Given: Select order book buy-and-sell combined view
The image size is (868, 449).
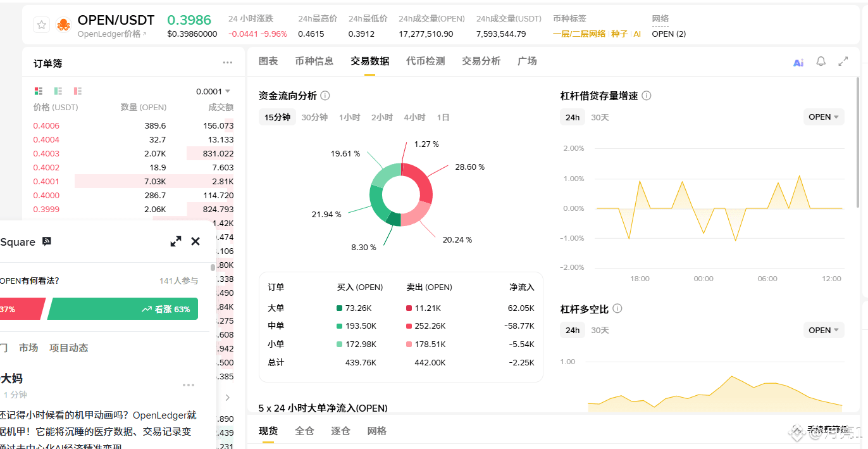Looking at the screenshot, I should 39,91.
